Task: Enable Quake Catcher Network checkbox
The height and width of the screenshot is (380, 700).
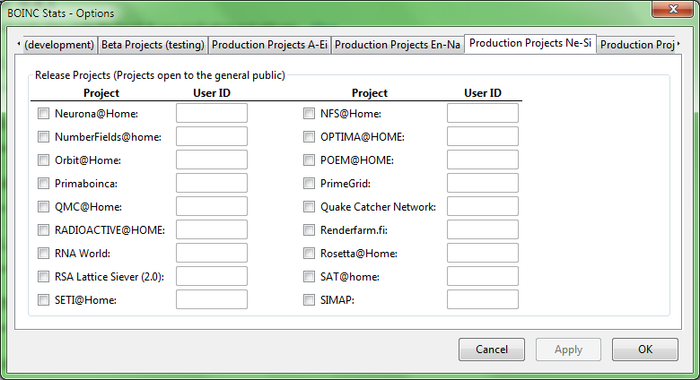Action: point(309,206)
